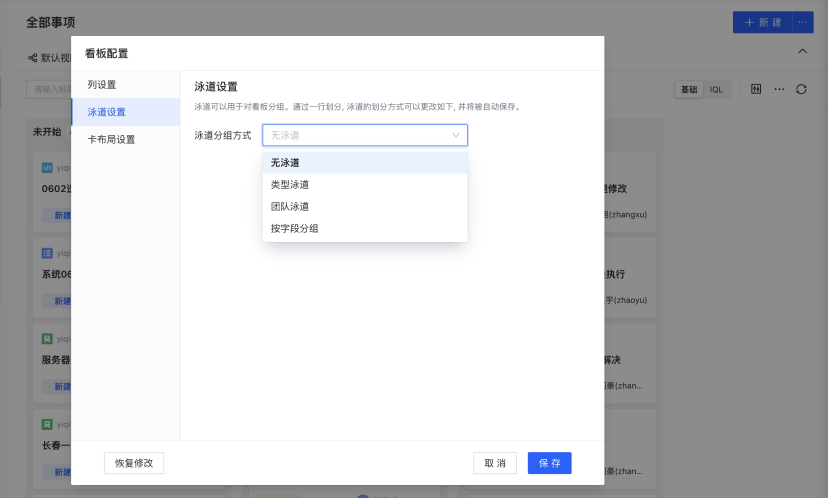828x498 pixels.
Task: Open the 列设置 tab
Action: tap(102, 85)
